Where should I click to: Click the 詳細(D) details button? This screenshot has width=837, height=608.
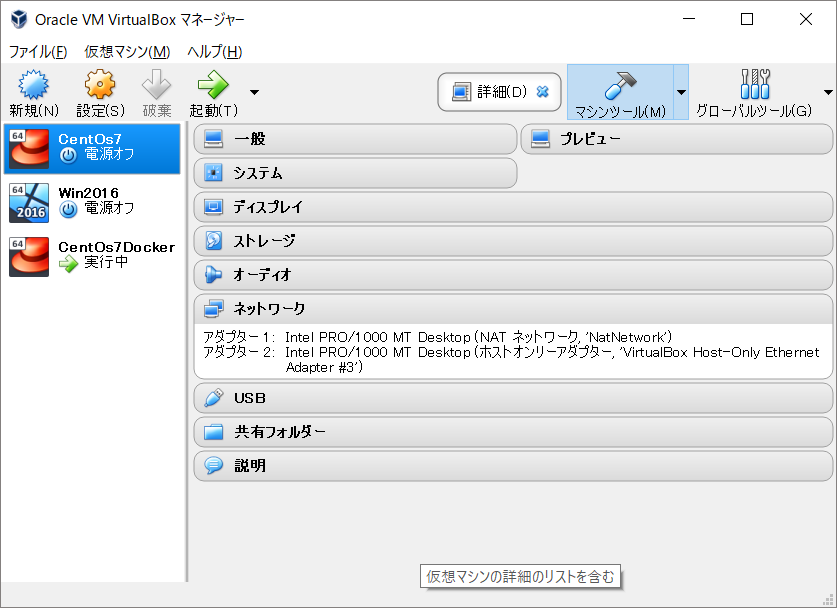pyautogui.click(x=499, y=92)
